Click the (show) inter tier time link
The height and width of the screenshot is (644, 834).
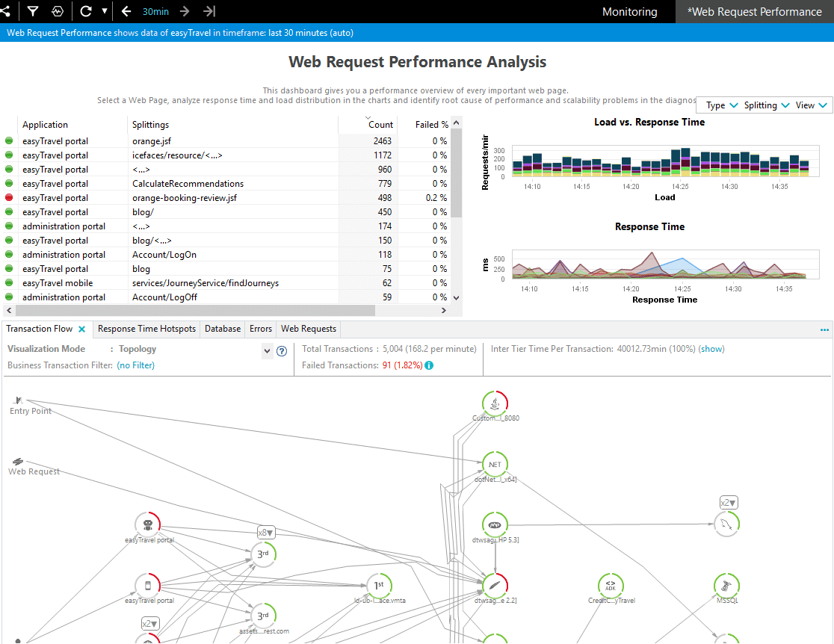tap(711, 349)
